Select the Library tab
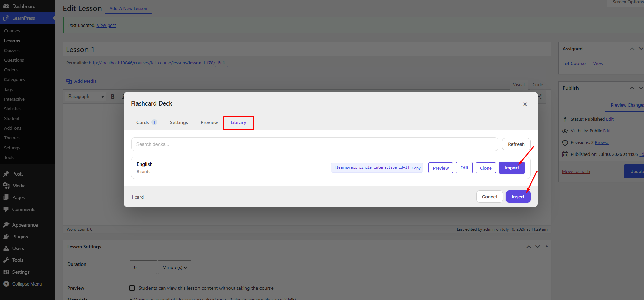The width and height of the screenshot is (644, 300). click(x=238, y=123)
